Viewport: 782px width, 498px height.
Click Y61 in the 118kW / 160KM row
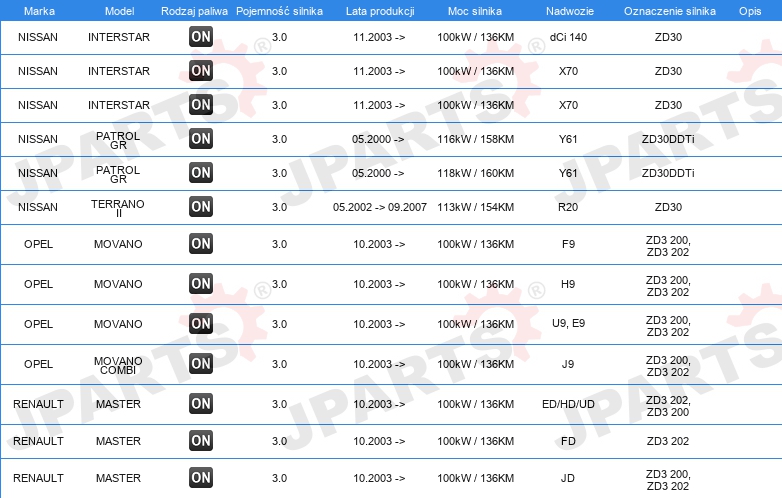[568, 173]
